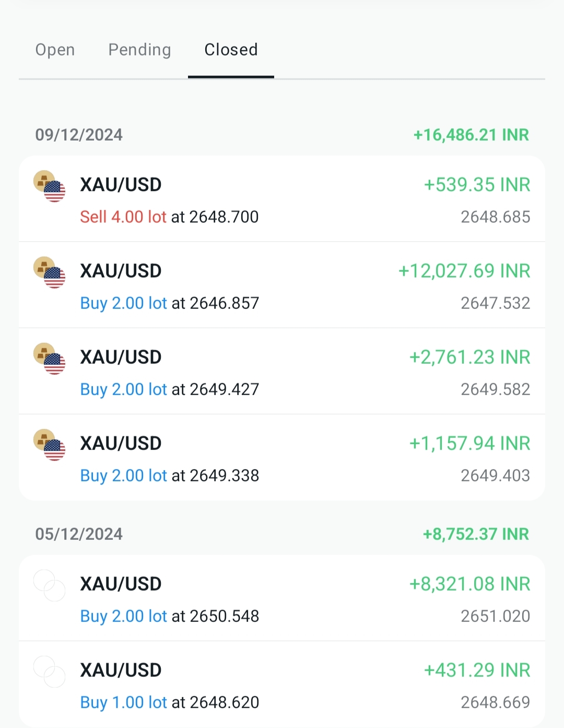Image resolution: width=564 pixels, height=728 pixels.
Task: Click the 05/12/2024 date header
Action: click(x=79, y=534)
